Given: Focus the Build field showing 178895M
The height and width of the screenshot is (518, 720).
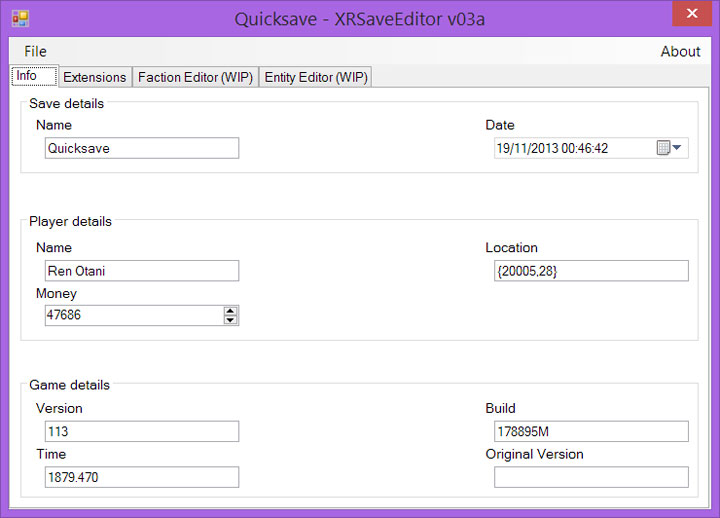Looking at the screenshot, I should point(590,431).
